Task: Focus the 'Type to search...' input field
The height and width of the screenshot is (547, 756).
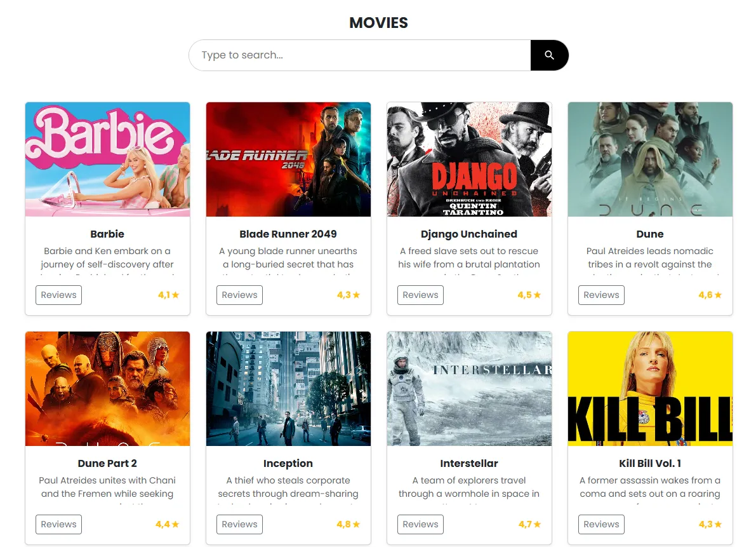Action: point(360,55)
